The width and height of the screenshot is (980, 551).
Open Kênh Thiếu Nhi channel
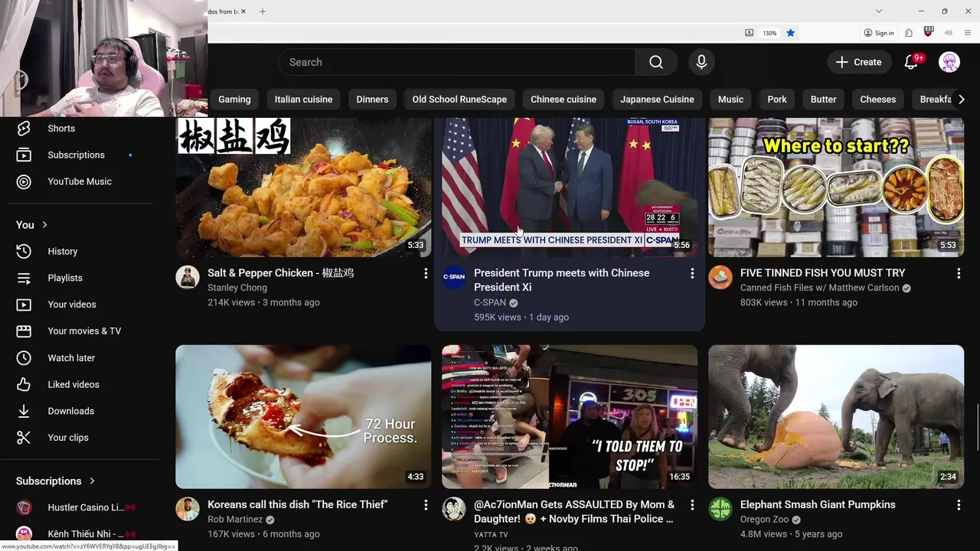click(x=80, y=533)
